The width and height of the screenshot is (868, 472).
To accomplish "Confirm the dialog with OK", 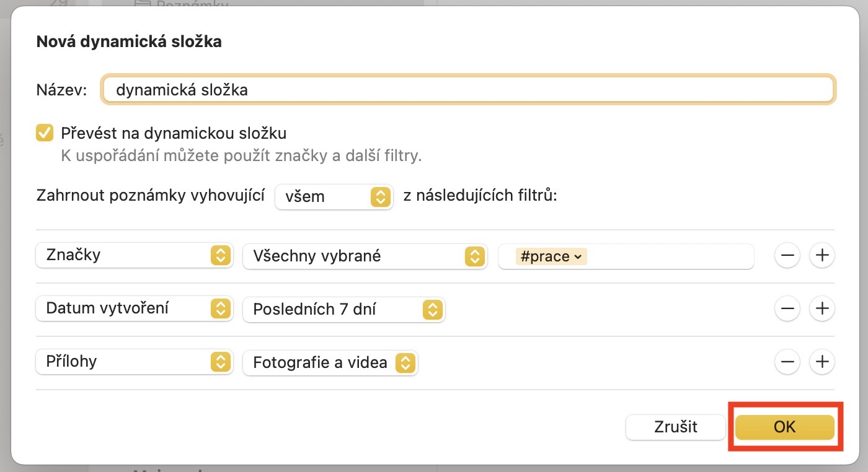I will tap(784, 427).
